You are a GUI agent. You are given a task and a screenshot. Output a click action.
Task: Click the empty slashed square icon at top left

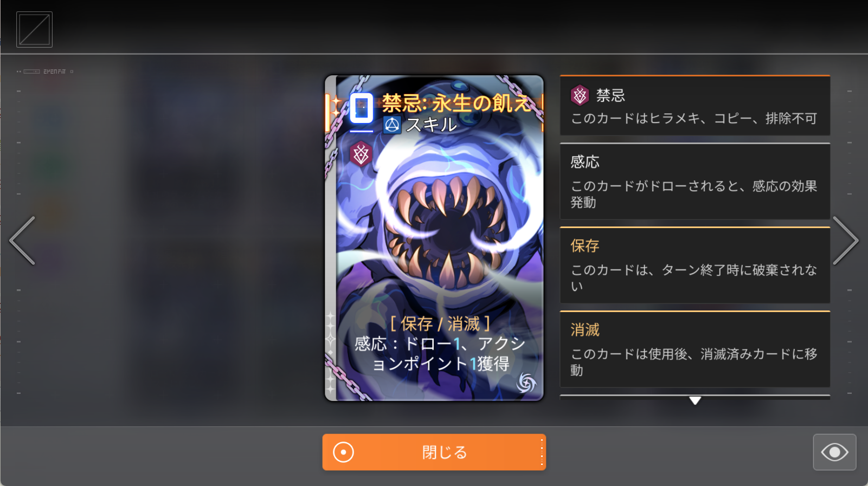point(34,29)
